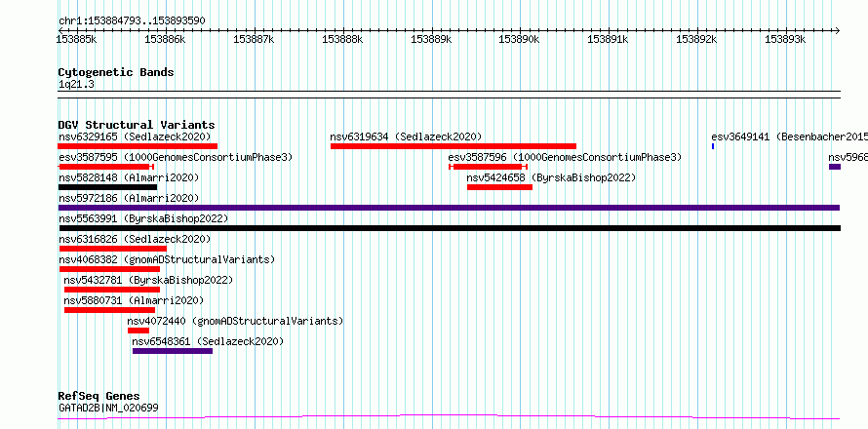Image resolution: width=868 pixels, height=429 pixels.
Task: Click the red bar for esv3587596
Action: (x=488, y=167)
